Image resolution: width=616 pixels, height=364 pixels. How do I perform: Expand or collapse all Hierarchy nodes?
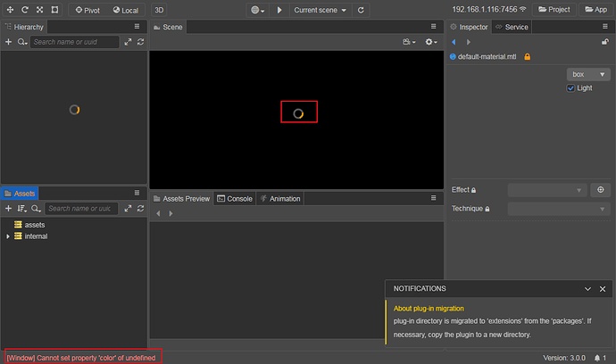(x=128, y=42)
